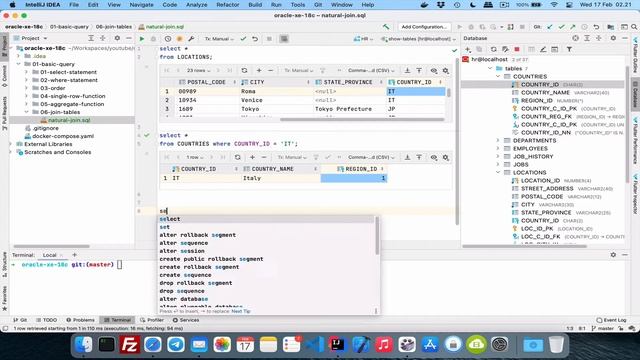Reload the COUNTRIES 1 row result
The height and width of the screenshot is (360, 640).
point(238,157)
